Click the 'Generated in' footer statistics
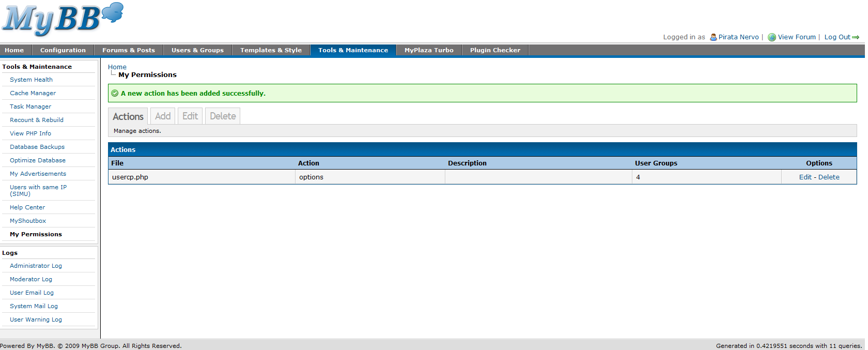868x350 pixels. 789,346
